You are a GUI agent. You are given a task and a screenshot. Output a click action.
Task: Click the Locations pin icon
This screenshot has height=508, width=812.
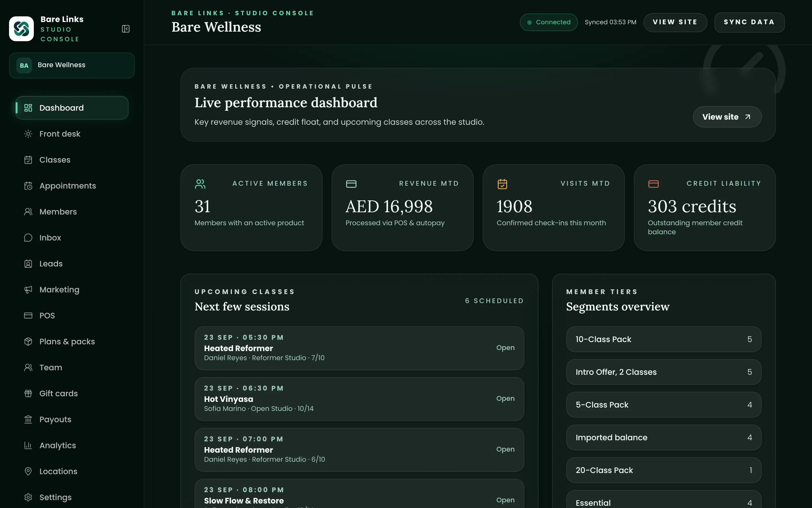click(28, 471)
